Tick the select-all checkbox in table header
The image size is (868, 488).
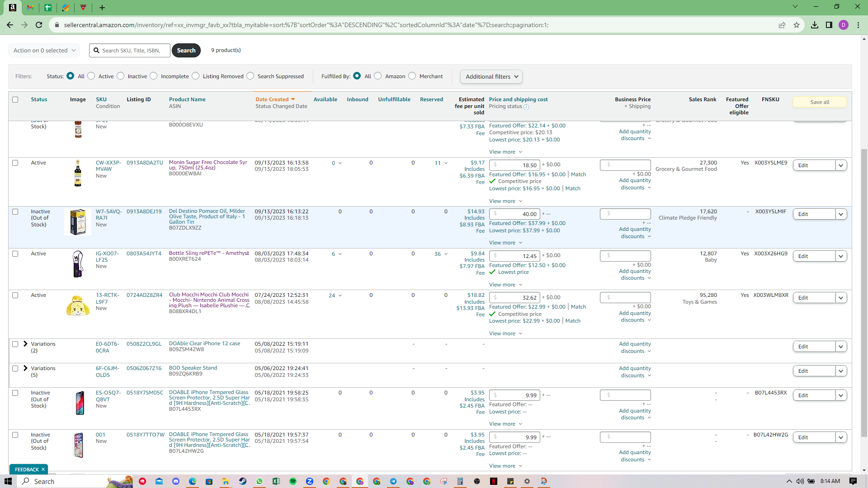point(15,99)
